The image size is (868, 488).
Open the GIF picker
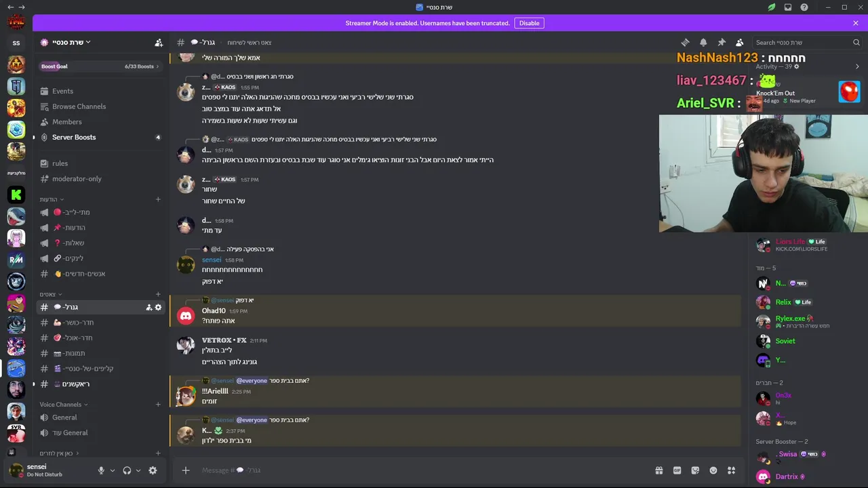pyautogui.click(x=677, y=470)
